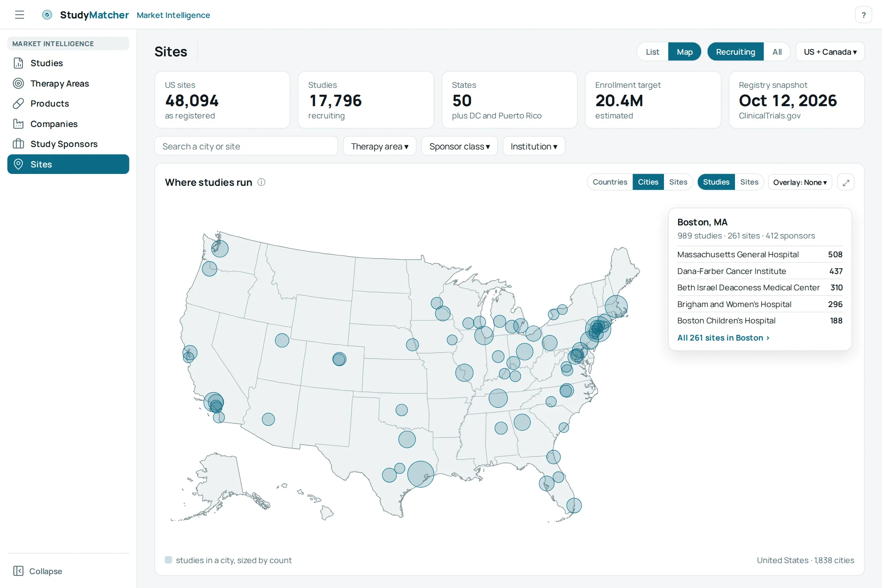Select Massachusetts General Hospital row
This screenshot has height=588, width=882.
759,254
